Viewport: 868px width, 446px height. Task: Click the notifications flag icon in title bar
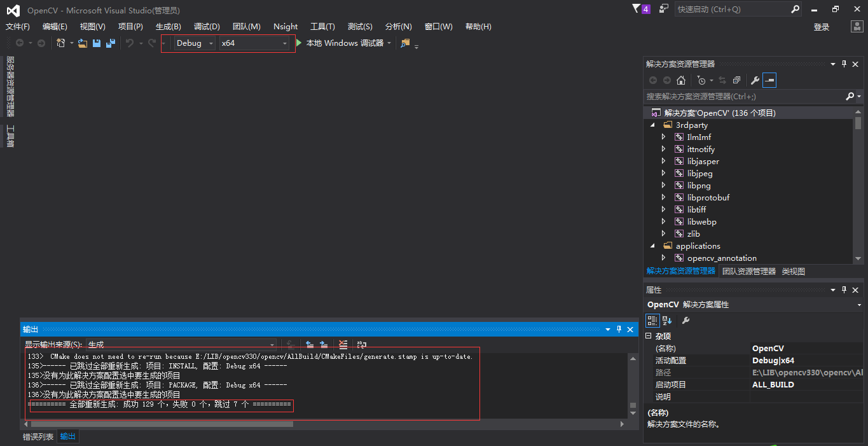coord(637,9)
